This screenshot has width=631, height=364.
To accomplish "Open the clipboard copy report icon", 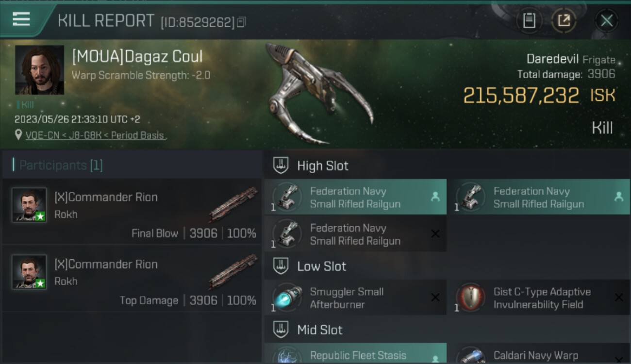I will [x=529, y=21].
